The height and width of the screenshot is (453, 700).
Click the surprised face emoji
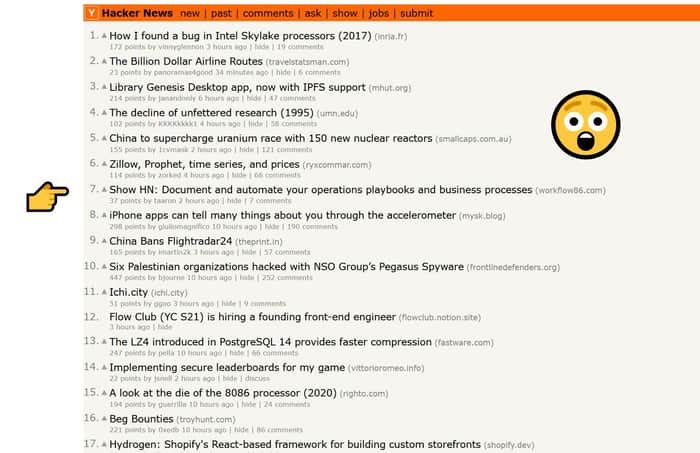point(585,125)
